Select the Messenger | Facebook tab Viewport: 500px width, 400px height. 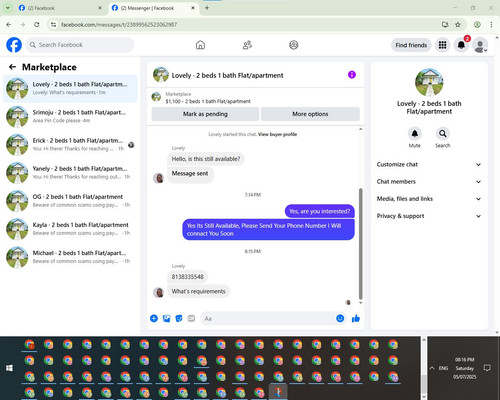click(153, 8)
